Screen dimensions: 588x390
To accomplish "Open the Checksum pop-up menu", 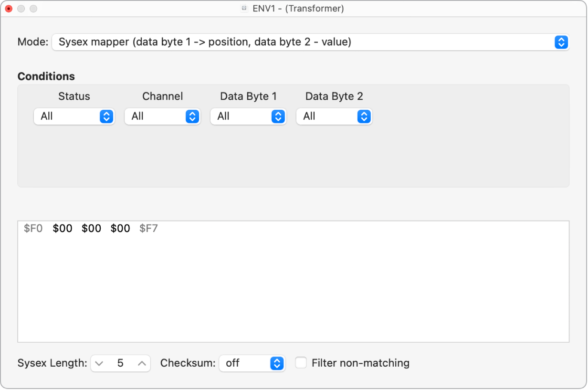I will [x=252, y=363].
